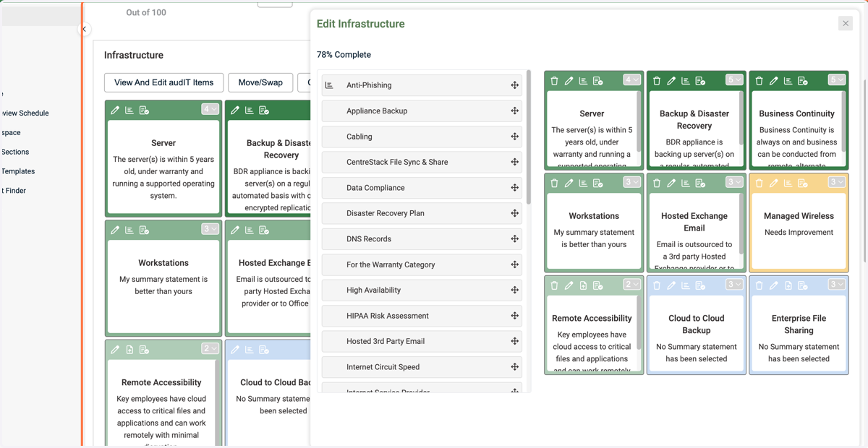Open bar-chart icon on Business Continuity card
868x448 pixels.
coord(788,81)
